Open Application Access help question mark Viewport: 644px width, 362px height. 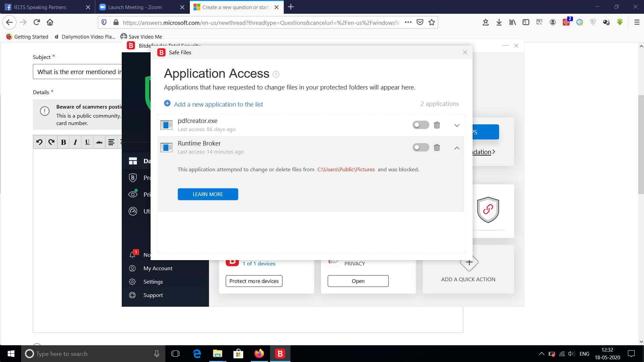pos(276,74)
